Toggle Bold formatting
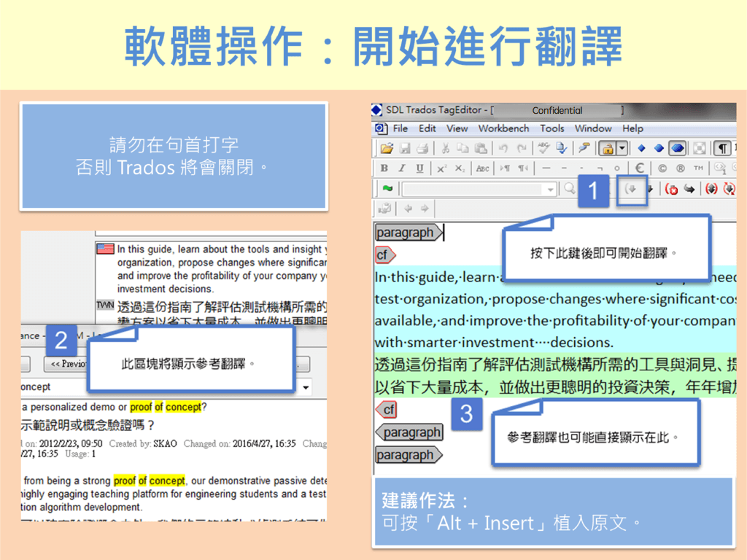The image size is (747, 560). pos(384,168)
